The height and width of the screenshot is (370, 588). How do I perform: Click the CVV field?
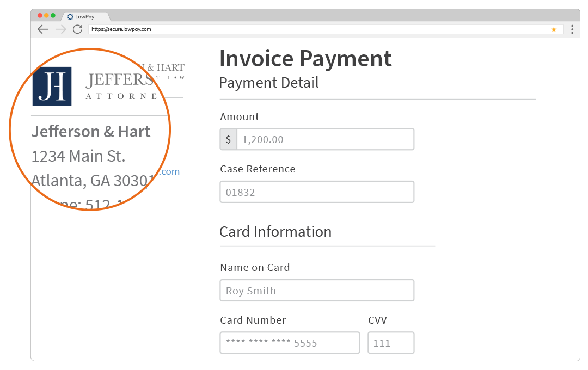(391, 343)
